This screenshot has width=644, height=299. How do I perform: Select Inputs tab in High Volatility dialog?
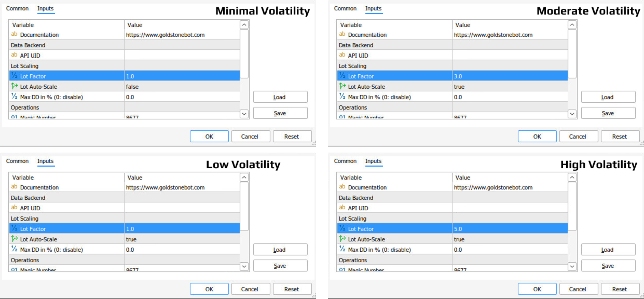373,161
